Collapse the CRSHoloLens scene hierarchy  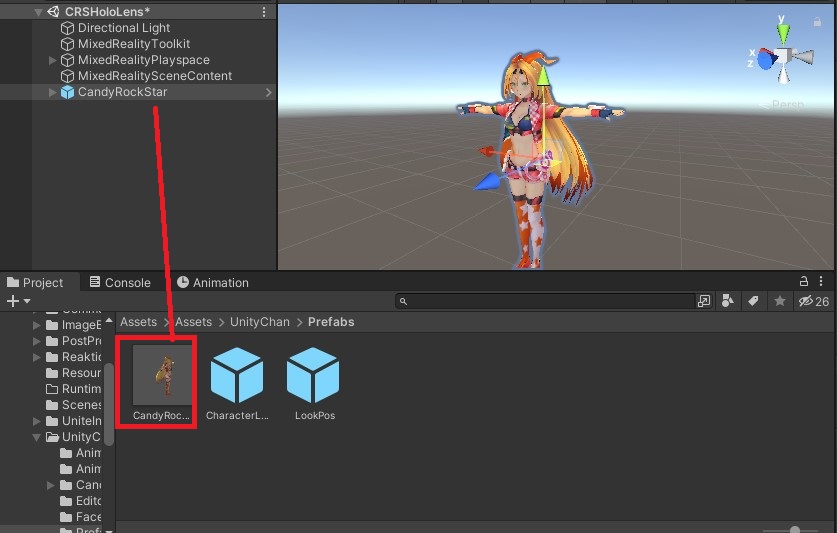click(x=38, y=12)
